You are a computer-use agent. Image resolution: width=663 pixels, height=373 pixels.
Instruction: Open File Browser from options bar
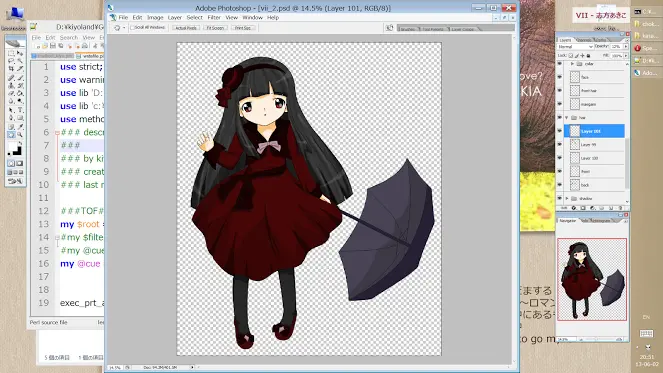(389, 28)
